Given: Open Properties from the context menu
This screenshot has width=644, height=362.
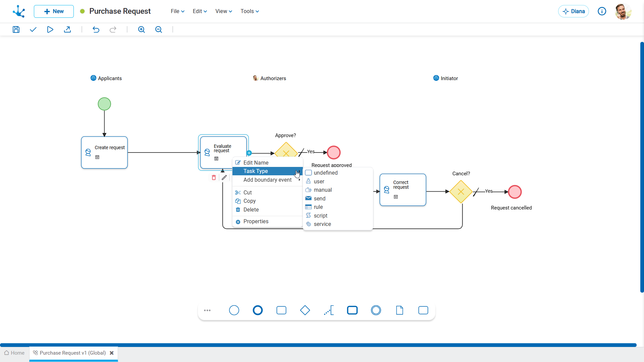Looking at the screenshot, I should click(x=268, y=222).
